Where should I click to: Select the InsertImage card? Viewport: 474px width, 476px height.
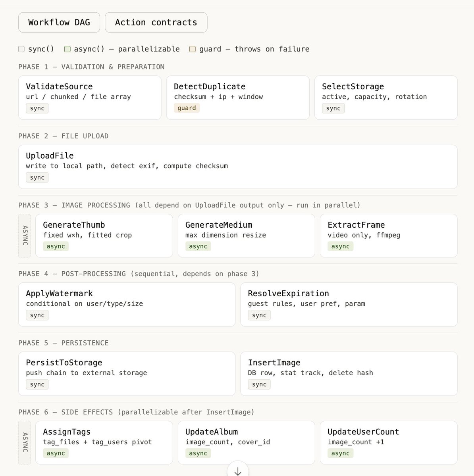[x=349, y=374]
